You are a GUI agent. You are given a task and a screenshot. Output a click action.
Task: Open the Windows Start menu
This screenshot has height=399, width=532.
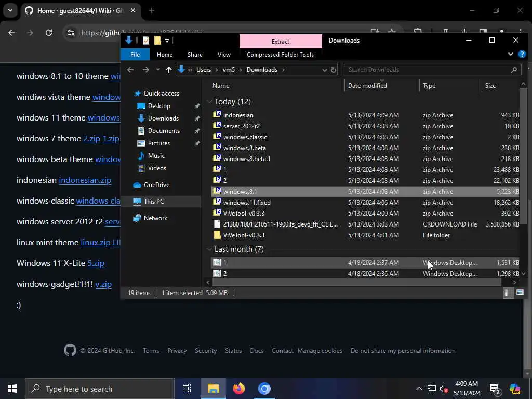(x=12, y=389)
